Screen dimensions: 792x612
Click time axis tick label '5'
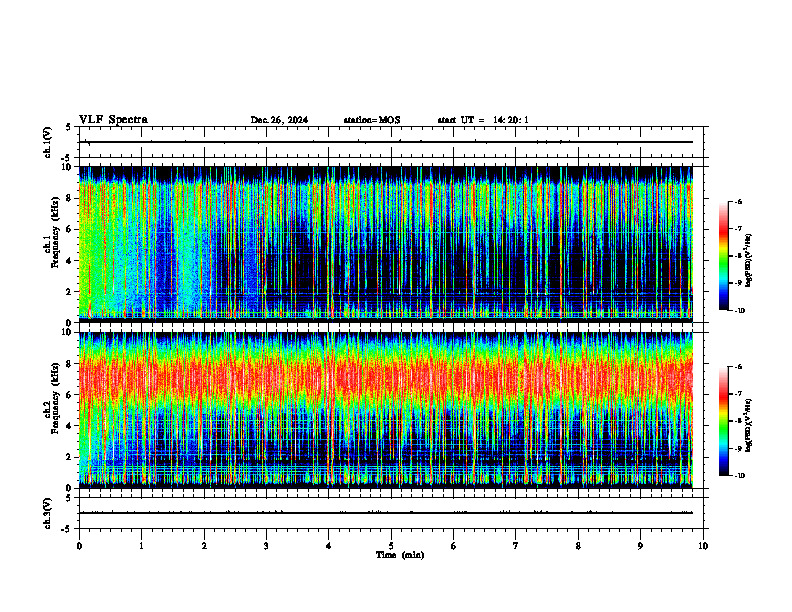pyautogui.click(x=391, y=546)
